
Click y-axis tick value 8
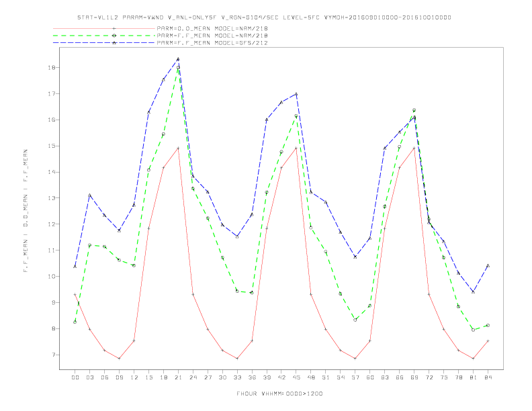tap(53, 328)
